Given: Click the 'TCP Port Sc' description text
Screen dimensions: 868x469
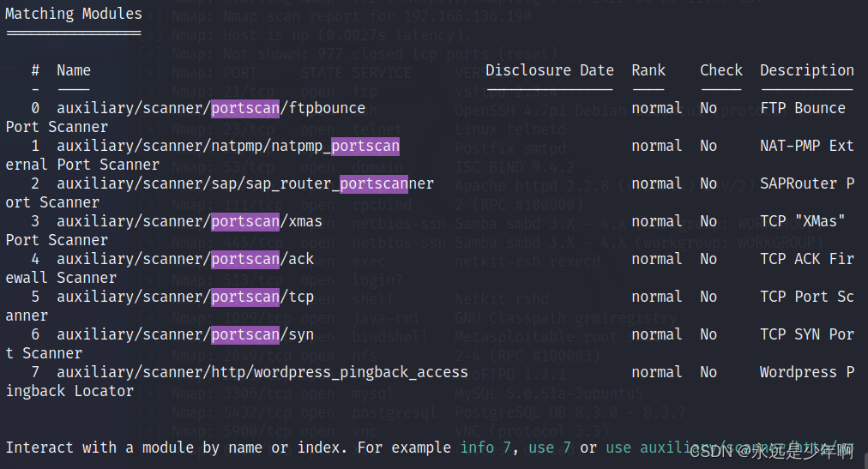Looking at the screenshot, I should coord(807,297).
